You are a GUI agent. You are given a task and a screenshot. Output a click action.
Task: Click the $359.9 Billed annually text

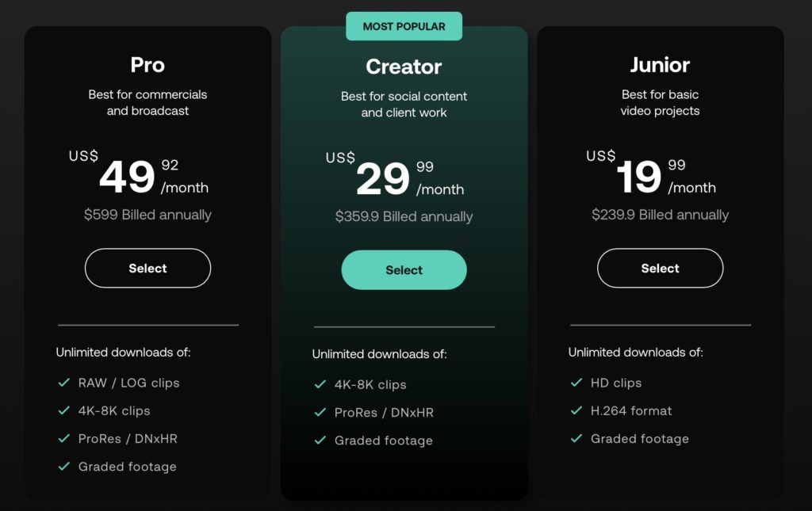pyautogui.click(x=404, y=216)
